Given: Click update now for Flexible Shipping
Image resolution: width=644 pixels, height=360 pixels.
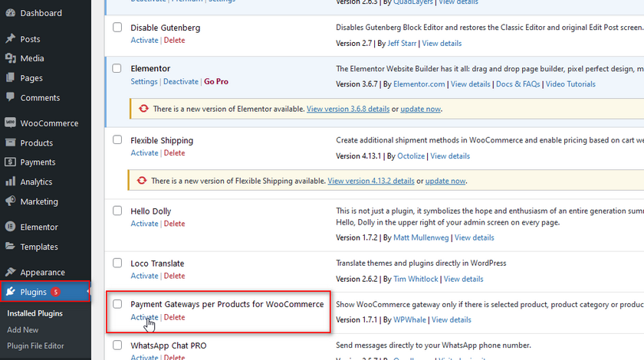Looking at the screenshot, I should [445, 181].
